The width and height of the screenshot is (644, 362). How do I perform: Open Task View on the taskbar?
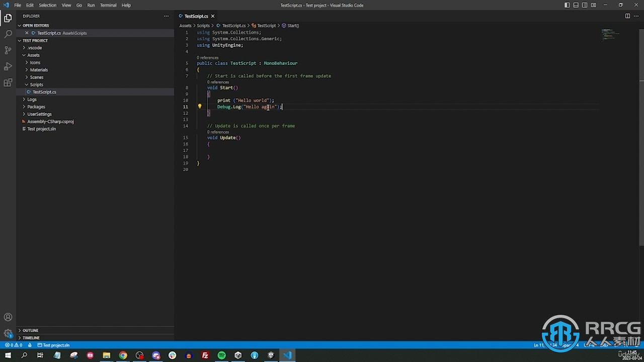(x=40, y=355)
